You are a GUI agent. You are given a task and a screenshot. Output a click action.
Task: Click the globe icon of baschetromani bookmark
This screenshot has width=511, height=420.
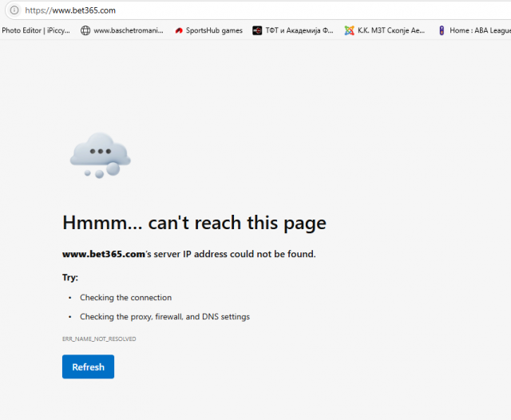point(85,30)
